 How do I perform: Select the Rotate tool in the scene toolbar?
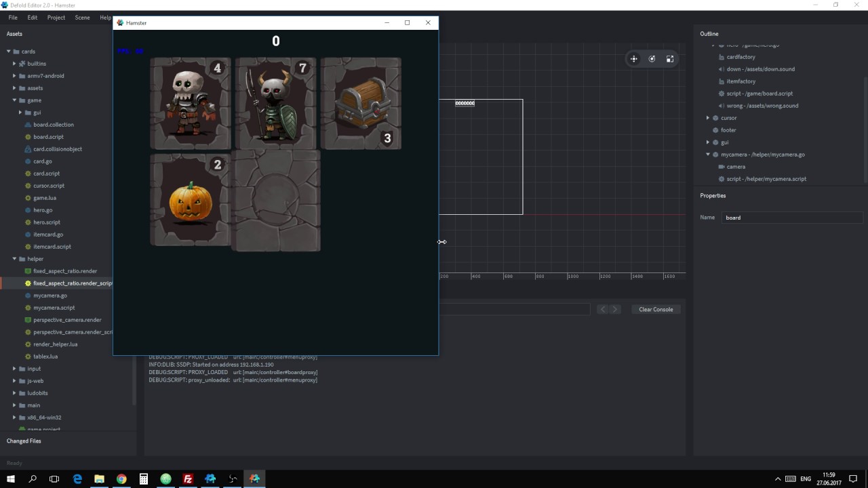click(652, 59)
